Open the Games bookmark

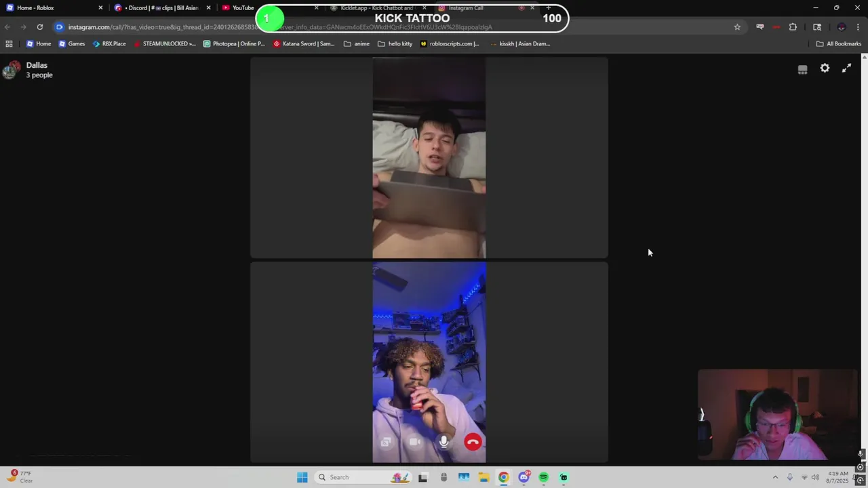(72, 43)
